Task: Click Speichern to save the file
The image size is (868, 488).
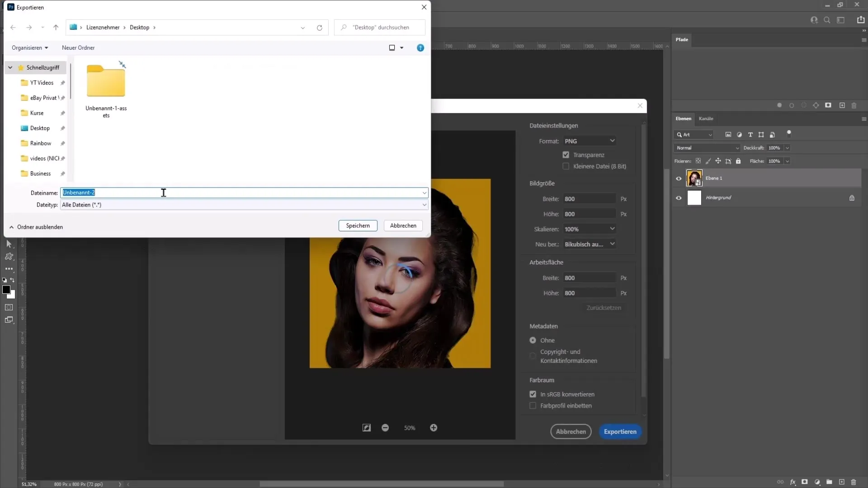Action: [358, 225]
